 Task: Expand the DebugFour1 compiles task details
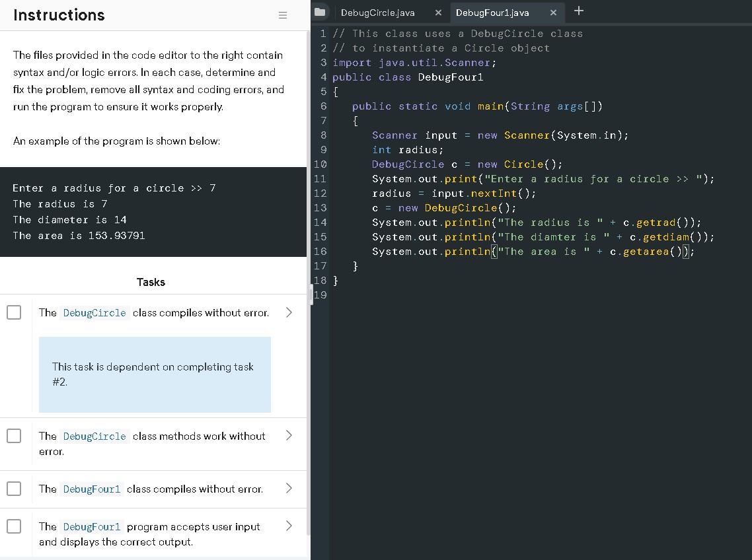[289, 489]
